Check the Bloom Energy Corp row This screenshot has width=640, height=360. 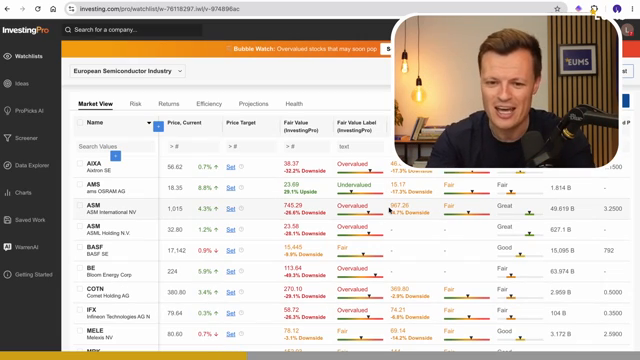(x=80, y=268)
